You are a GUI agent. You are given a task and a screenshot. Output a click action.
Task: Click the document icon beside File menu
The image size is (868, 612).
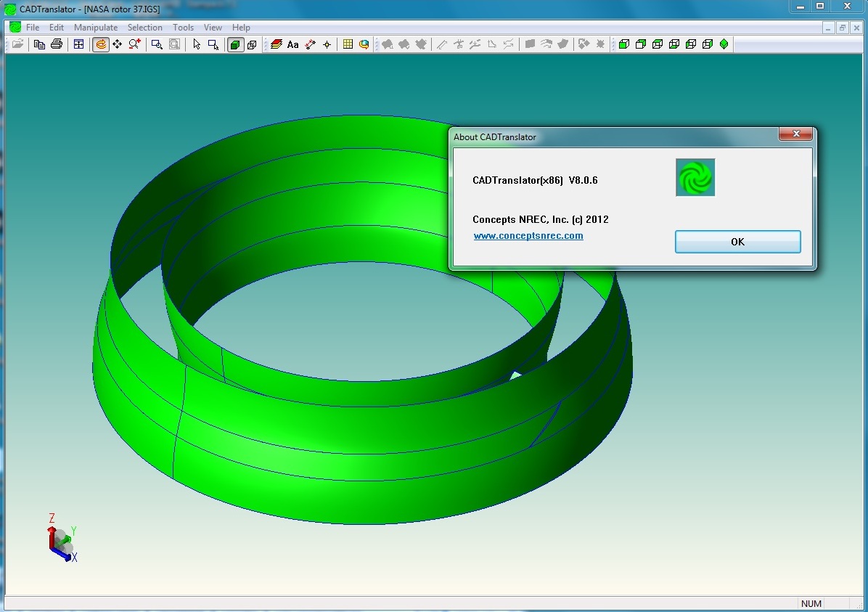(x=15, y=27)
